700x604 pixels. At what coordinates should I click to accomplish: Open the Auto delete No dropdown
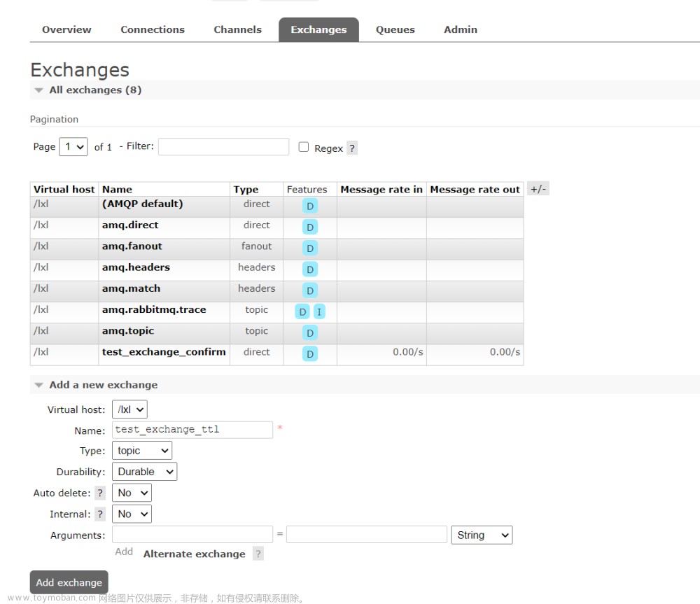point(132,493)
